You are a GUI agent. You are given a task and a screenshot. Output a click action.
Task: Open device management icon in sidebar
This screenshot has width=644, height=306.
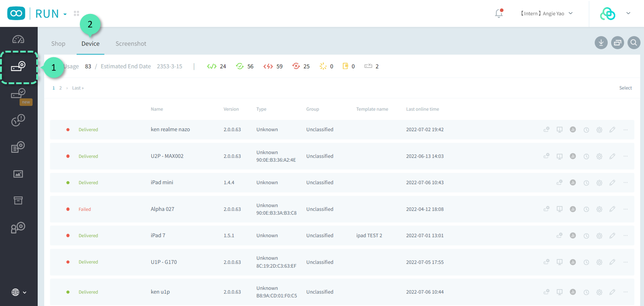19,67
